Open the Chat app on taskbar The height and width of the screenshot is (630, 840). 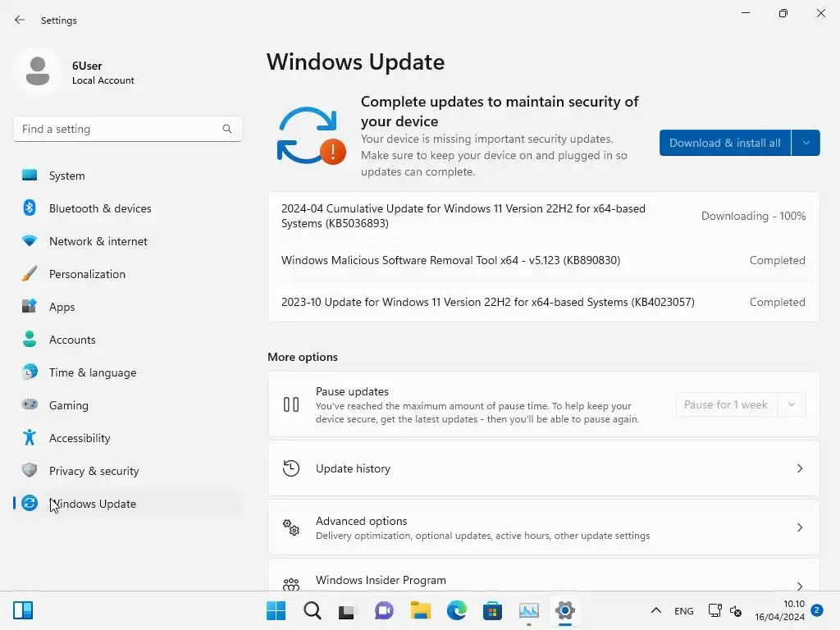point(384,610)
